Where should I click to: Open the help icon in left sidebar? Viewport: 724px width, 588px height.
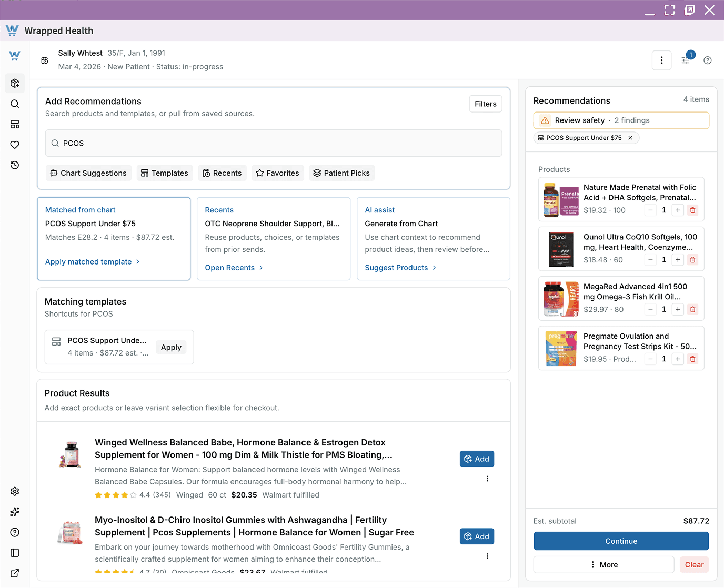[15, 532]
